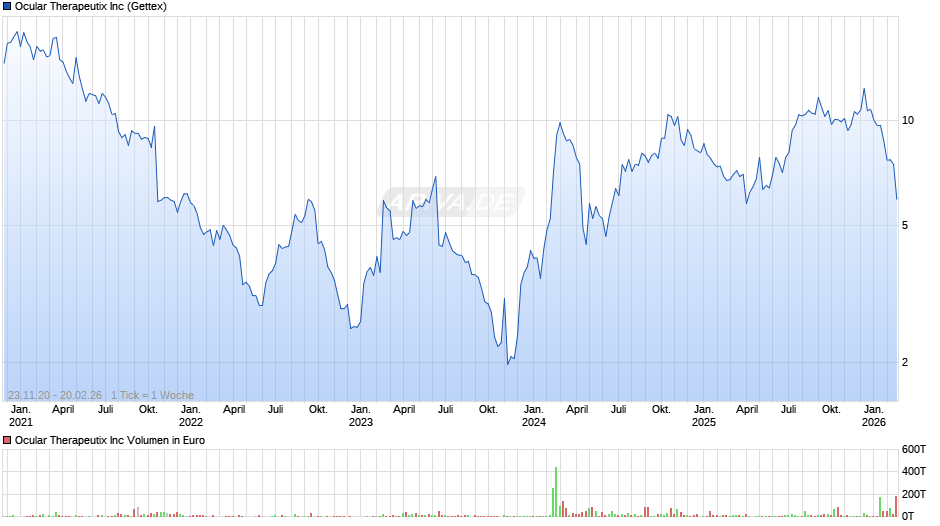Click the volume axis label '600T'
940x526 pixels.
914,449
